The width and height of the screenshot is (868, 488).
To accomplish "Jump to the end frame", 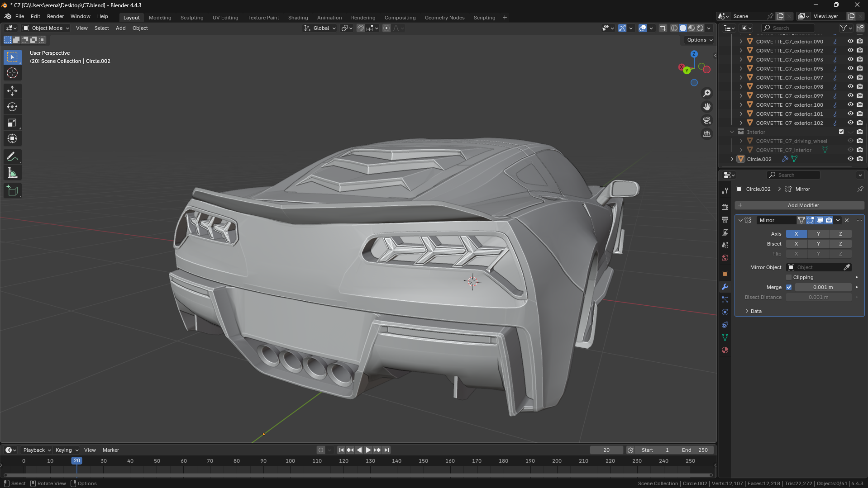I will (386, 450).
